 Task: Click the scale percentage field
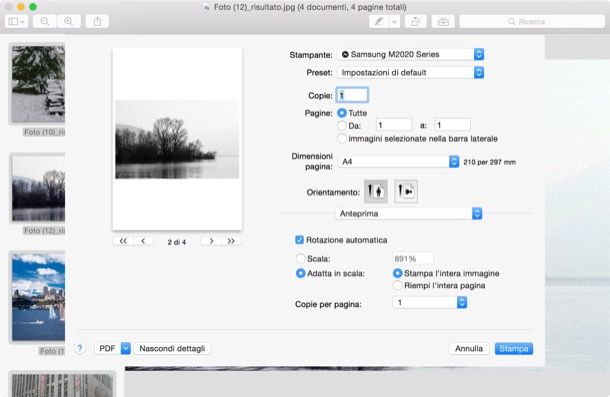[x=413, y=258]
